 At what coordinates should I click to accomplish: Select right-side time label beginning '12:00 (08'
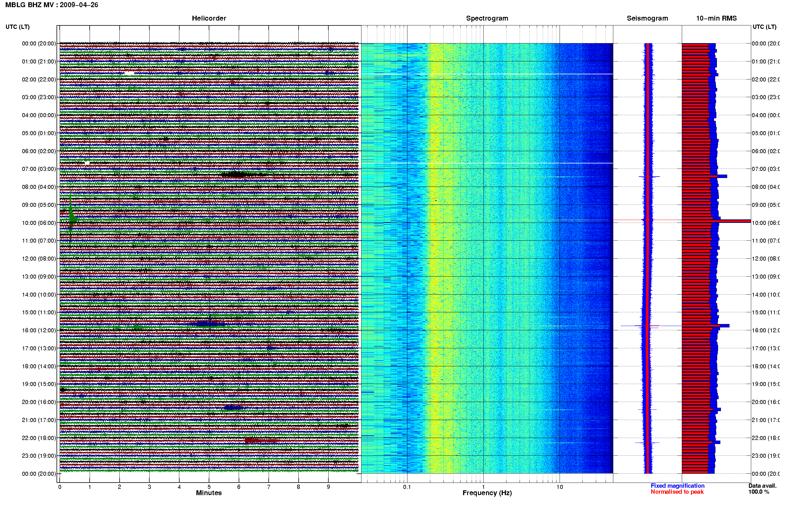click(x=765, y=259)
